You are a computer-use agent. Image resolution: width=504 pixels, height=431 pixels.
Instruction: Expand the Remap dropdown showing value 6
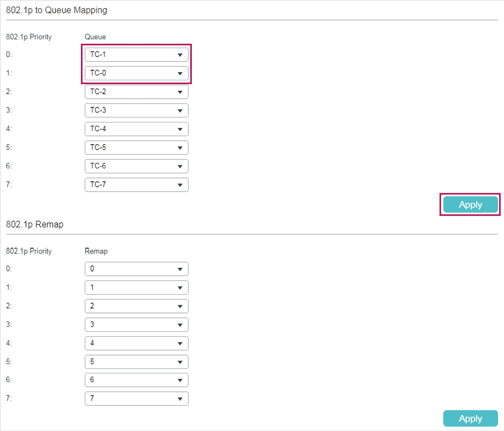tap(136, 380)
